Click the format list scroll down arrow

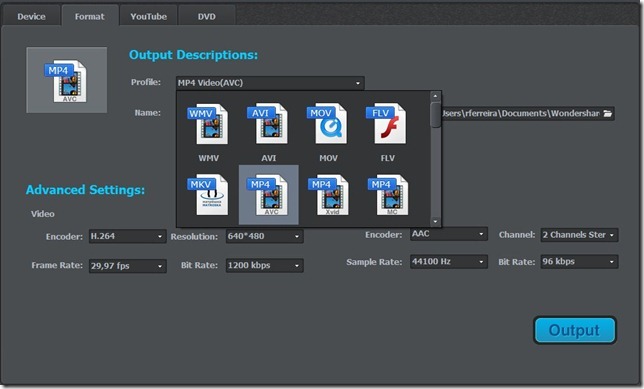435,222
